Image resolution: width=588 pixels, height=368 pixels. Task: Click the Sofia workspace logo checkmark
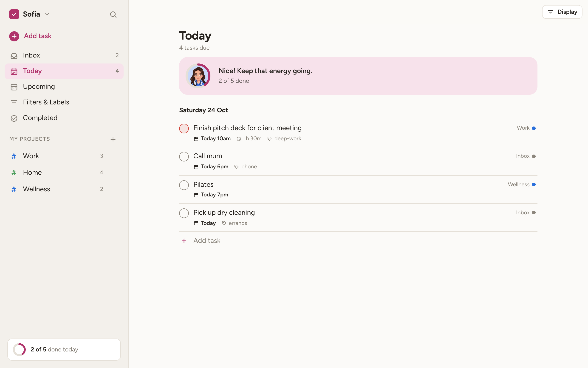14,14
